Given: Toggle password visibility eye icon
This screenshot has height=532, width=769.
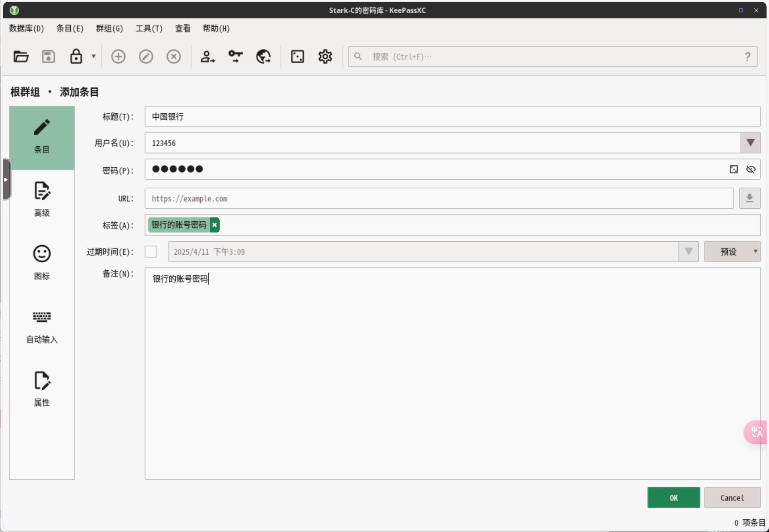Looking at the screenshot, I should tap(751, 170).
